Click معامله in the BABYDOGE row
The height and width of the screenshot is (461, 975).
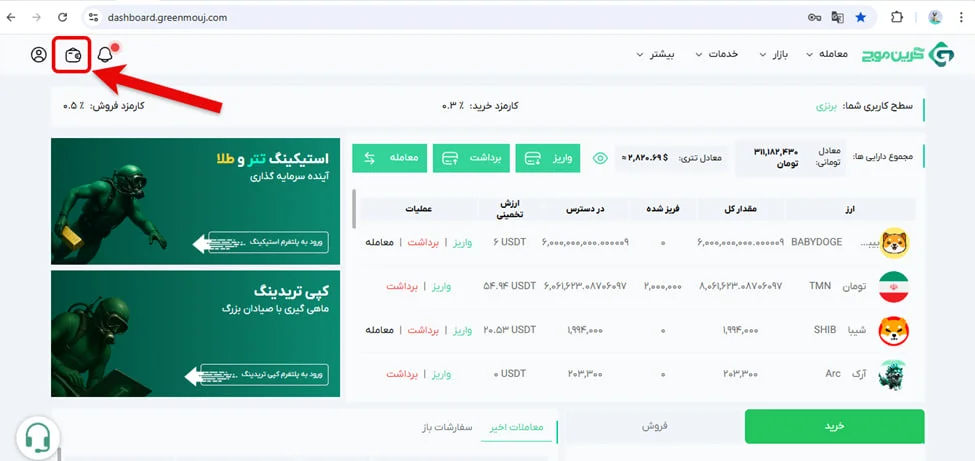coord(379,243)
